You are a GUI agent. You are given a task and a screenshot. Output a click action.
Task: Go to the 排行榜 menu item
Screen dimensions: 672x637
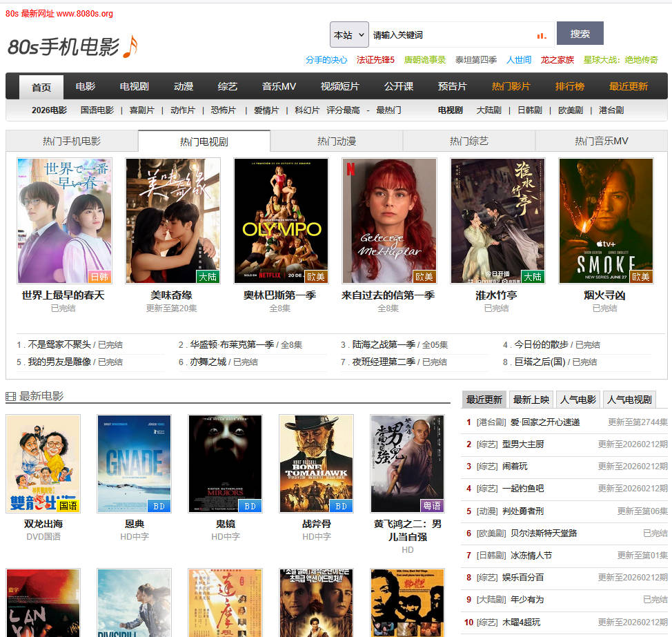569,87
